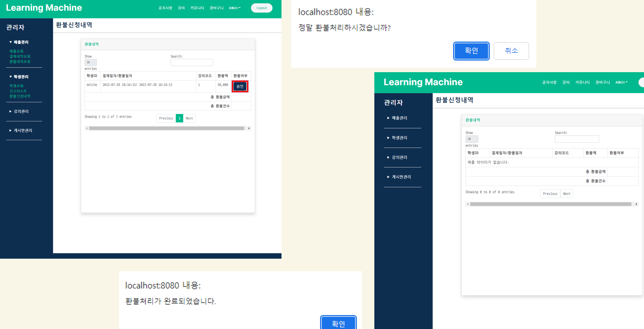Open 매출조회 in the sidebar
The height and width of the screenshot is (329, 644).
pos(16,51)
